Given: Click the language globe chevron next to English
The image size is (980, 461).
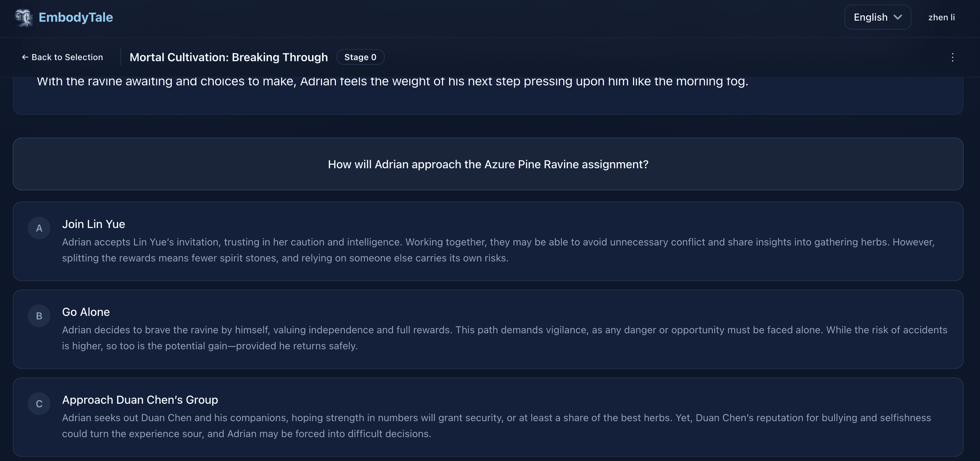Looking at the screenshot, I should tap(899, 17).
